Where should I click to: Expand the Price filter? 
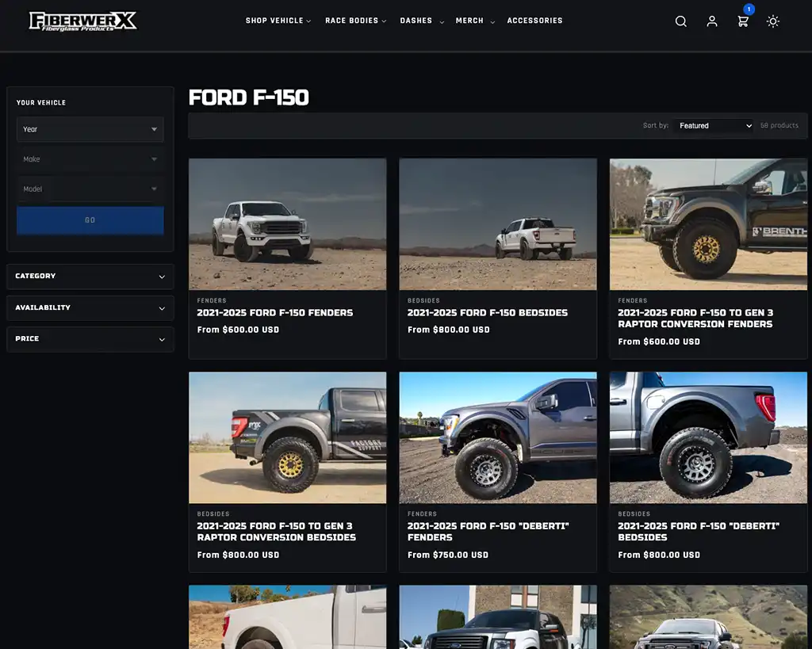pyautogui.click(x=90, y=339)
